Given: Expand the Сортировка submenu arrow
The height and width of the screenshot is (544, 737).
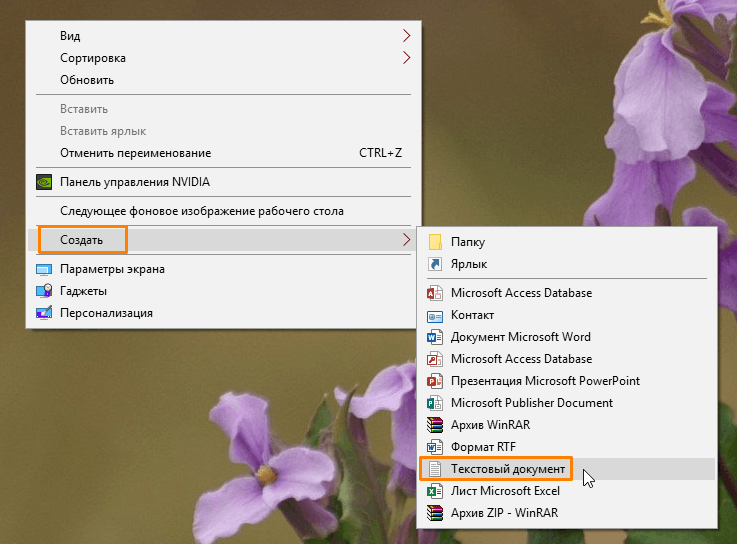Looking at the screenshot, I should pyautogui.click(x=407, y=58).
